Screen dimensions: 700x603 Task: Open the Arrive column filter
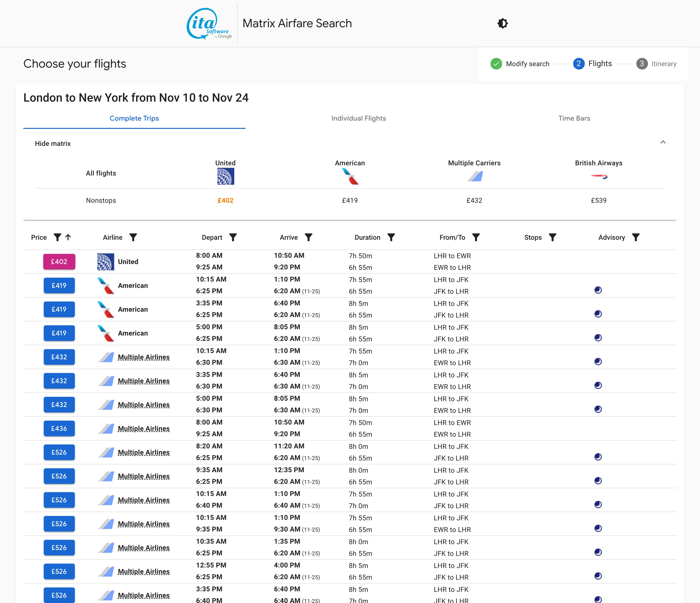pos(308,237)
